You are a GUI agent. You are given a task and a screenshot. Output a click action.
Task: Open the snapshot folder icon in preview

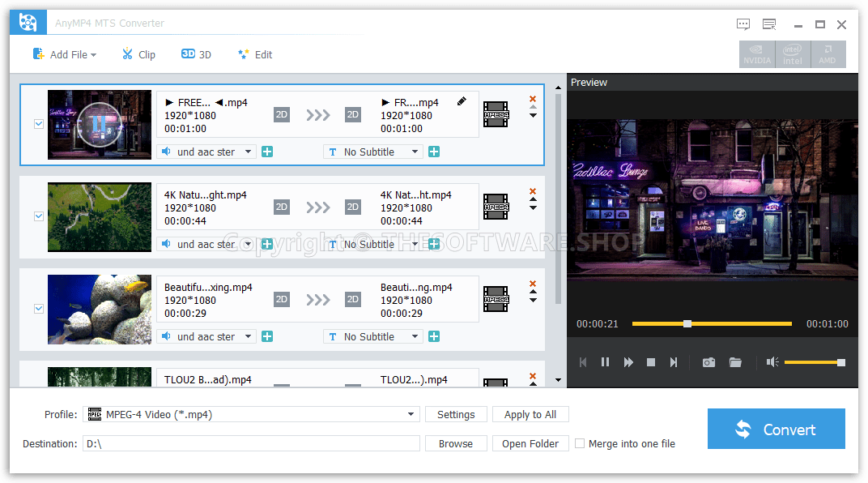click(735, 362)
